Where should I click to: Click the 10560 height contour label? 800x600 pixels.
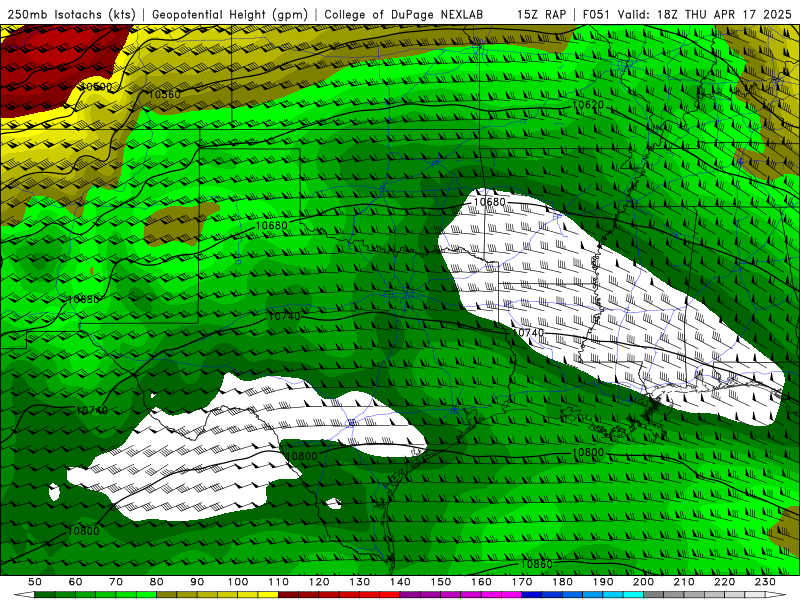point(164,94)
